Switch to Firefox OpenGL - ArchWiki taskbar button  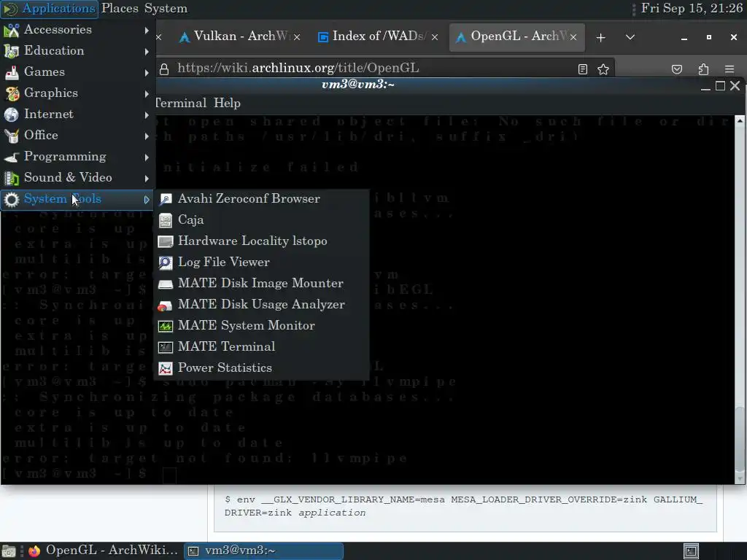tap(103, 551)
